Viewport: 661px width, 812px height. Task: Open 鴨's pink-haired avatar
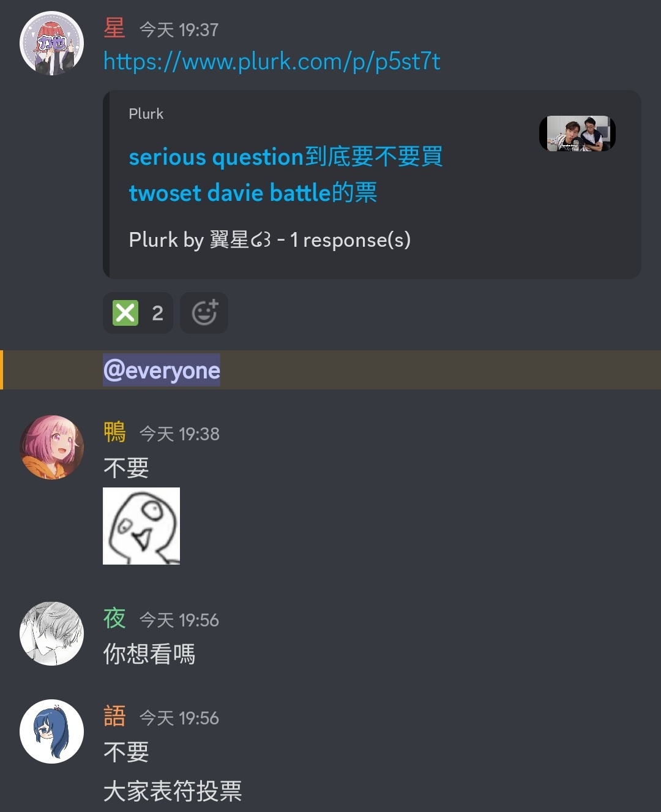pyautogui.click(x=52, y=448)
